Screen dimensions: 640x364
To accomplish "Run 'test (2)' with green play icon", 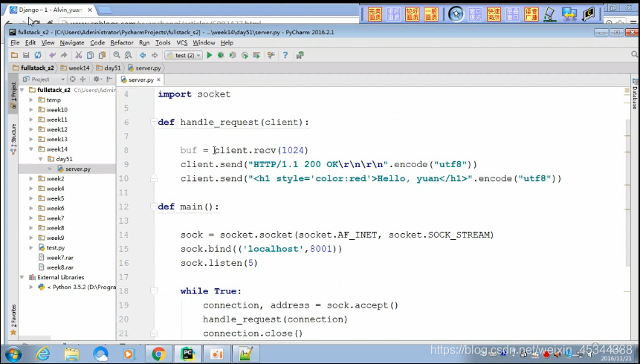I will [210, 55].
